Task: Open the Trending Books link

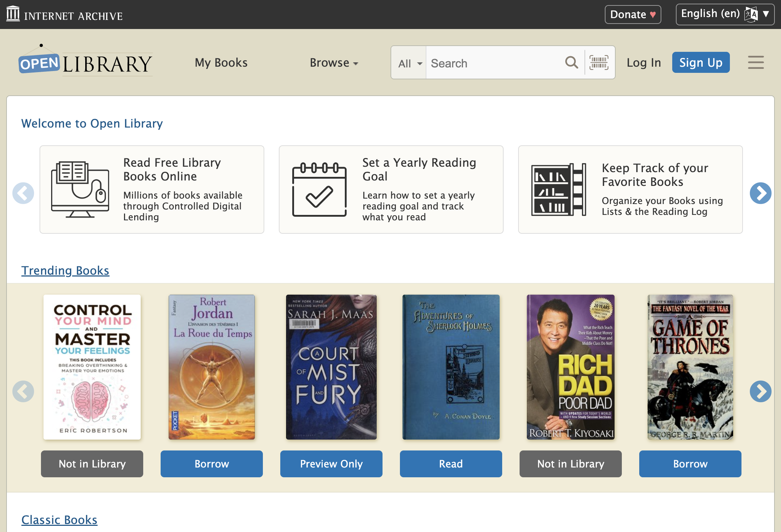Action: click(x=65, y=270)
